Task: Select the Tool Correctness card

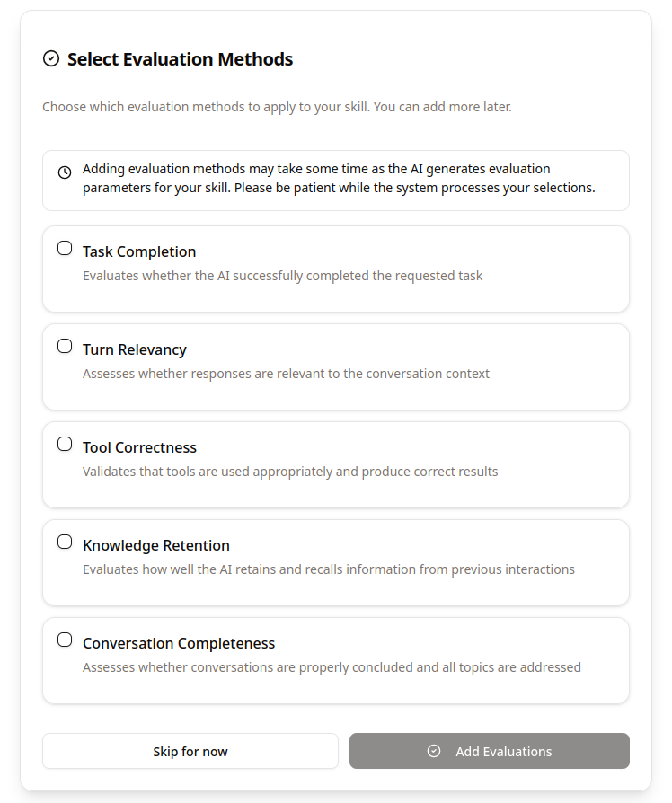Action: [x=336, y=464]
